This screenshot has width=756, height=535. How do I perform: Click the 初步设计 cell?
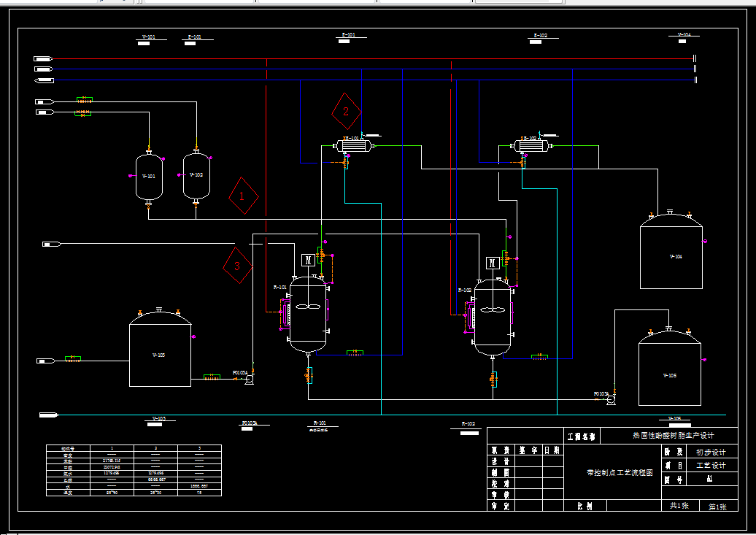click(711, 452)
